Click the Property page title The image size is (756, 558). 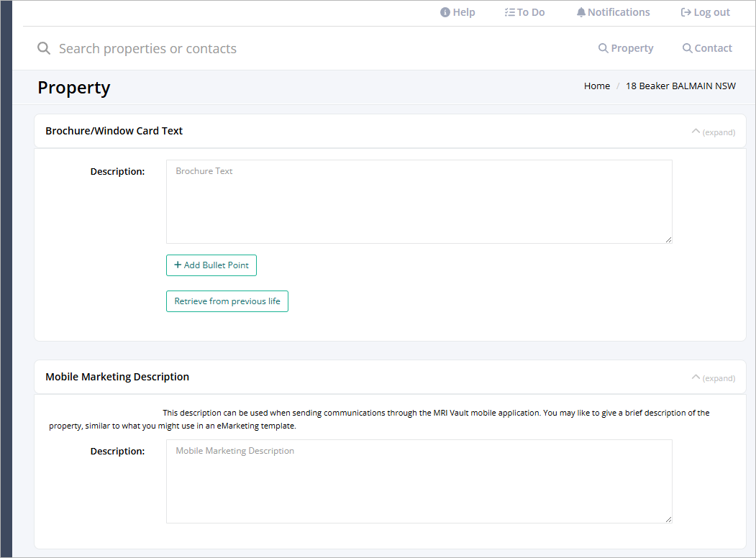click(x=74, y=88)
